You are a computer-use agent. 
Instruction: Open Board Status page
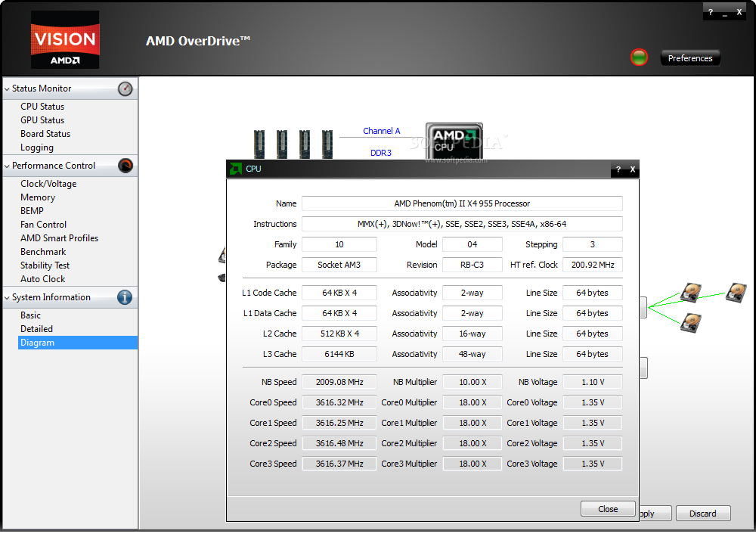[x=45, y=134]
